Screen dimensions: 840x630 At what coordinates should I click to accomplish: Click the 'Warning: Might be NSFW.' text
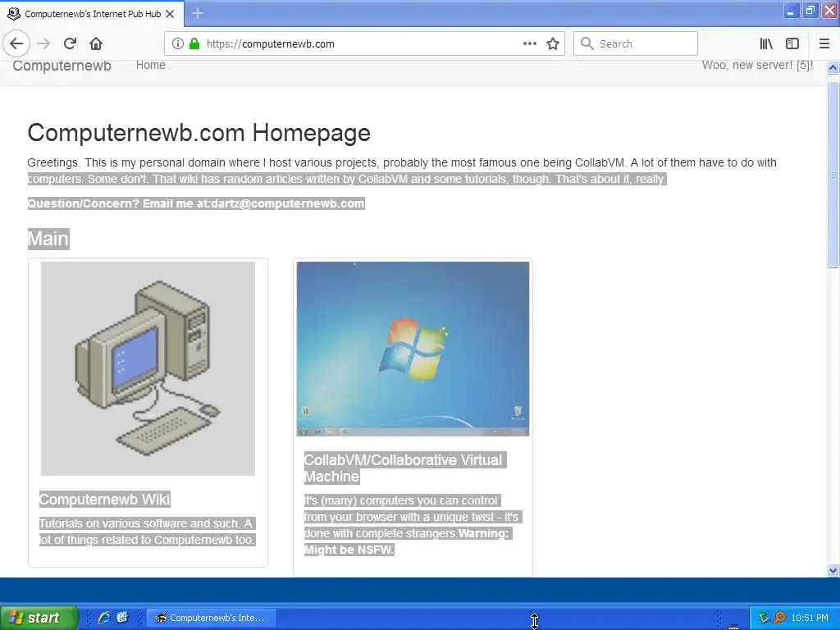click(407, 541)
